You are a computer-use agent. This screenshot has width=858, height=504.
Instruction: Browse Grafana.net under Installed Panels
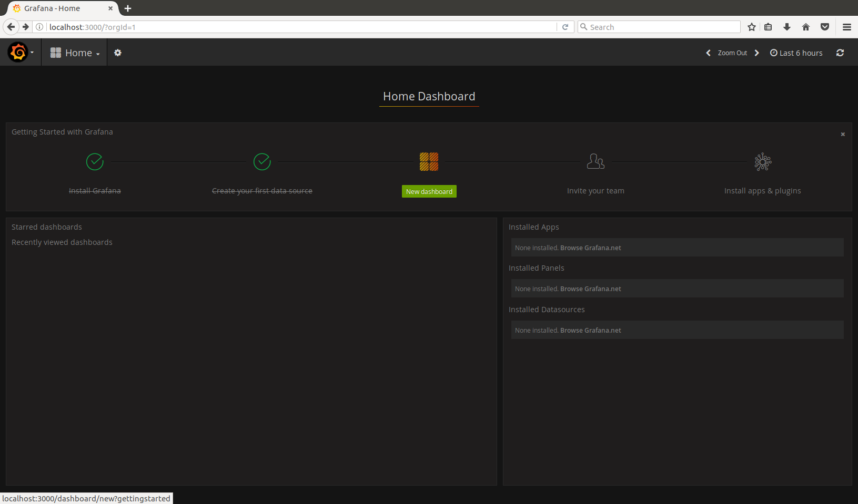click(591, 289)
